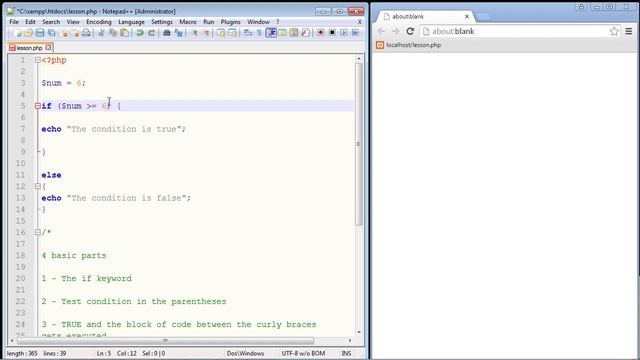Screen dimensions: 640x360
Task: Click the Close All toolbar icon
Action: (x=76, y=33)
